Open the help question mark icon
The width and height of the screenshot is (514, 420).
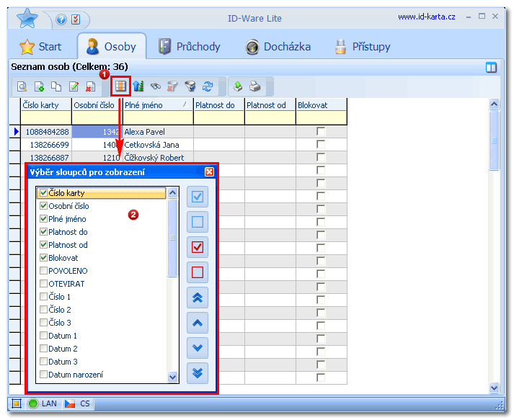[61, 19]
